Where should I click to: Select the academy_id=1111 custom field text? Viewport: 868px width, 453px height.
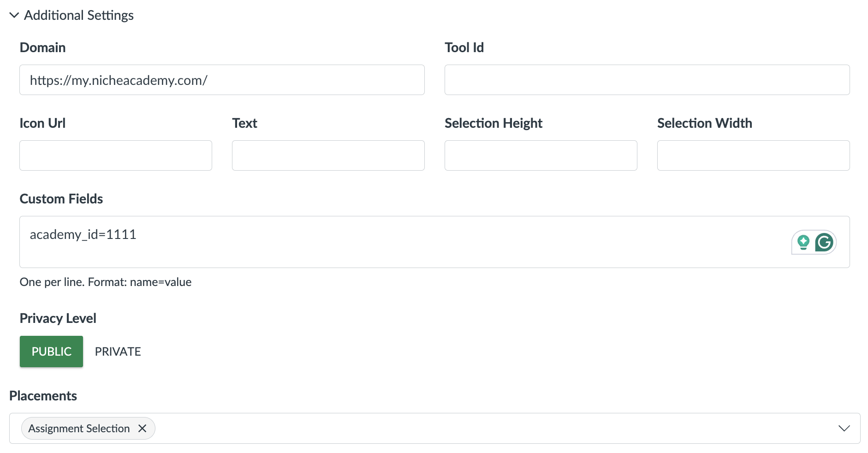pyautogui.click(x=83, y=234)
